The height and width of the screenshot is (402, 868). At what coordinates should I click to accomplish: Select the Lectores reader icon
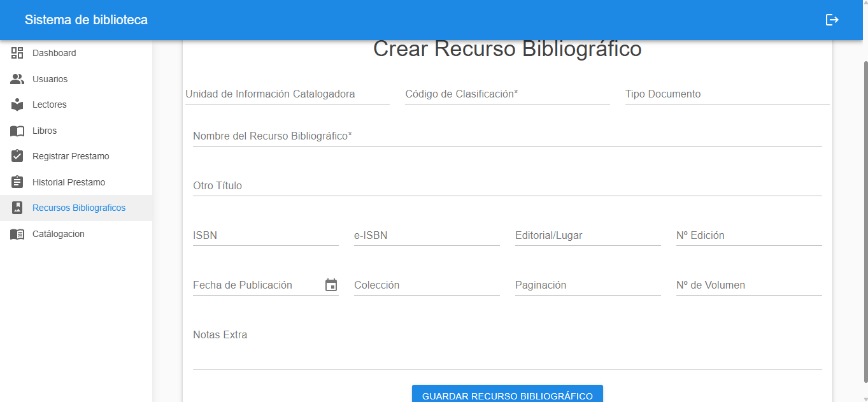pos(17,104)
